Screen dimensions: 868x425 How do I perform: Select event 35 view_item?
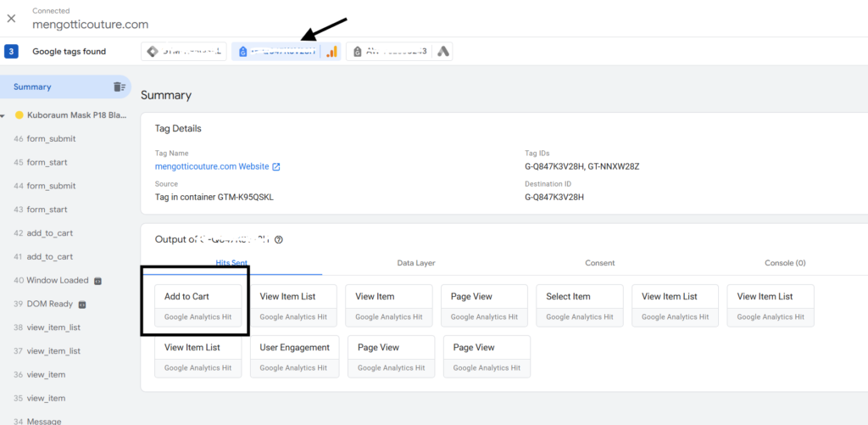(39, 399)
